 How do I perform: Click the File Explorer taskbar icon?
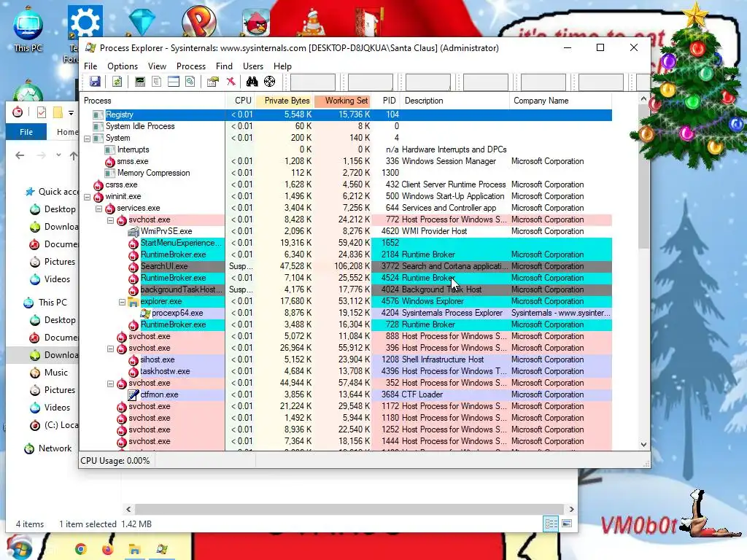click(134, 549)
